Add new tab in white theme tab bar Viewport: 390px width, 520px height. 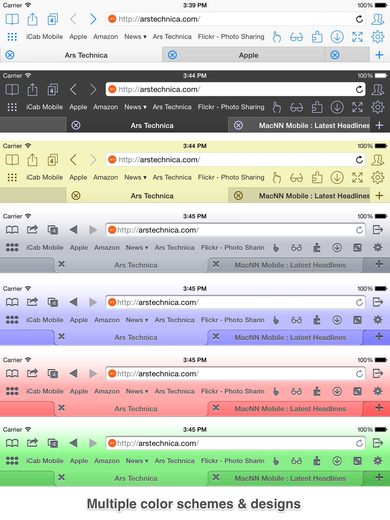[379, 55]
